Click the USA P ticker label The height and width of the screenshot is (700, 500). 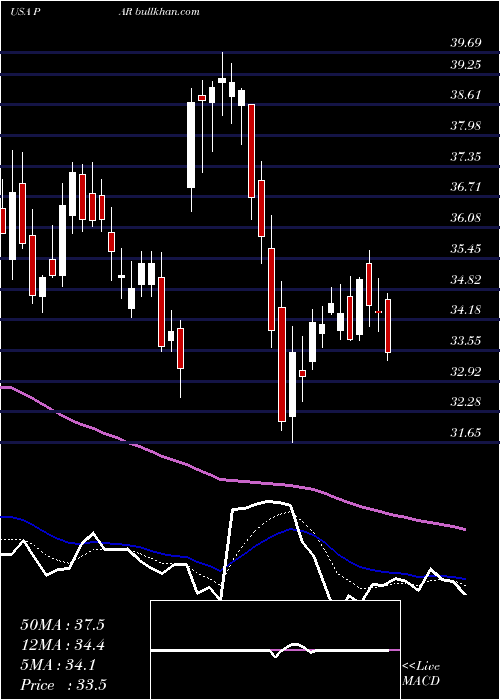[26, 12]
